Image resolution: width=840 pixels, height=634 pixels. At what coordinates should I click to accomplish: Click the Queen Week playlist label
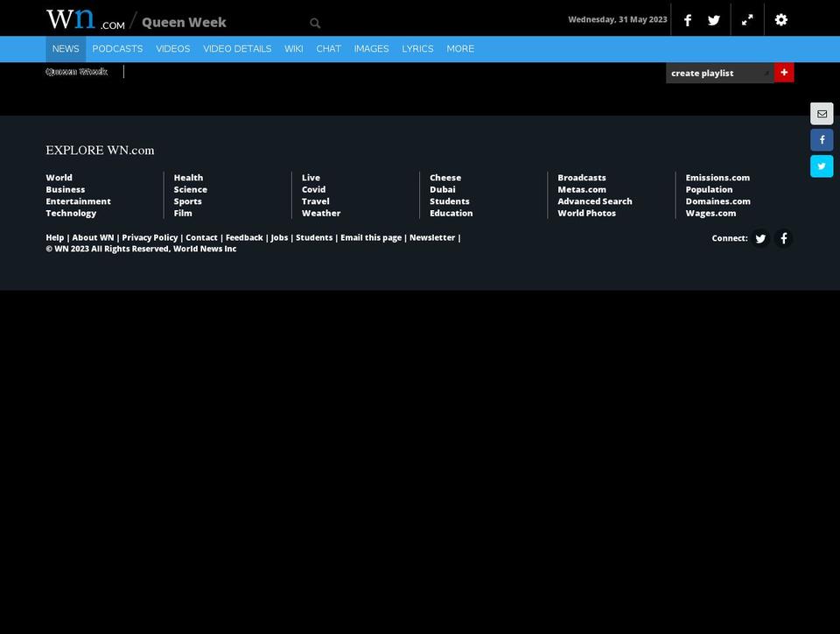pos(77,72)
